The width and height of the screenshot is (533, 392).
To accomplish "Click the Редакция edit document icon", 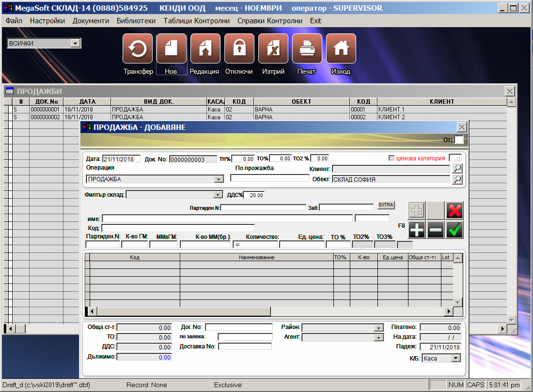I will click(205, 49).
